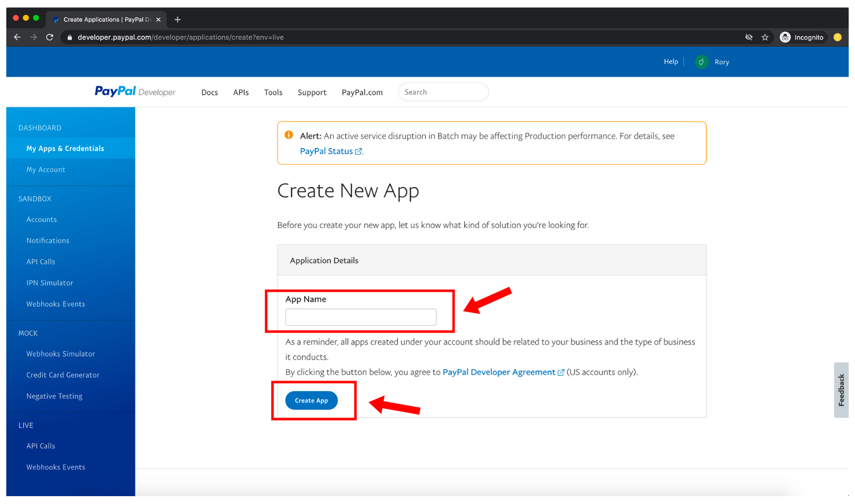Viewport: 855px width, 504px height.
Task: Click the crossed-out eye tracking icon
Action: point(749,37)
